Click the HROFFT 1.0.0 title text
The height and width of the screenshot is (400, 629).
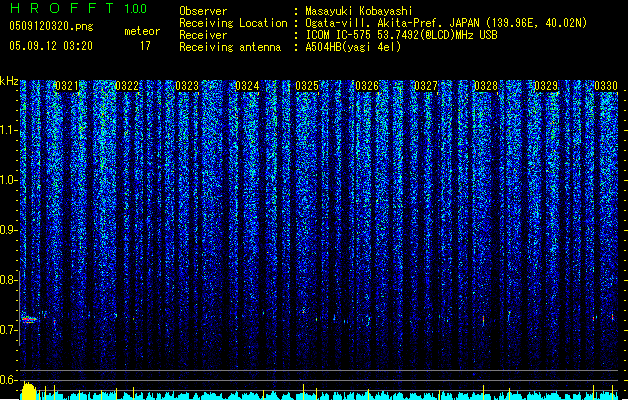click(79, 8)
